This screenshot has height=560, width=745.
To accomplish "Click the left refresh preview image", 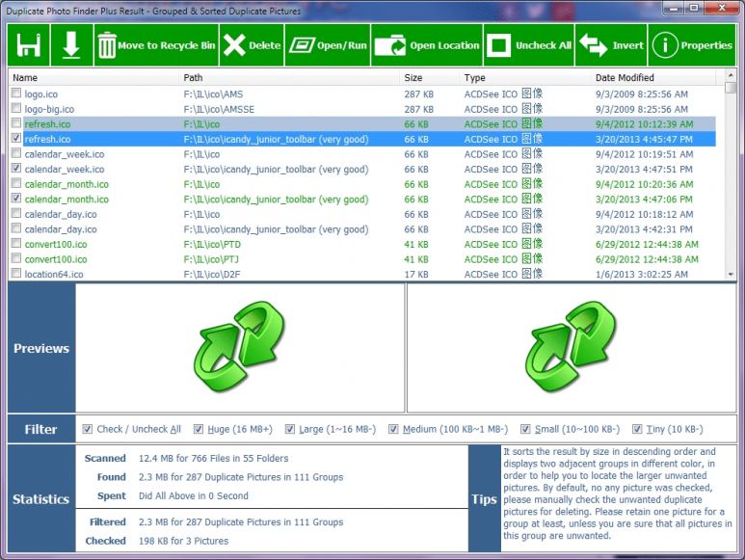I will (241, 347).
